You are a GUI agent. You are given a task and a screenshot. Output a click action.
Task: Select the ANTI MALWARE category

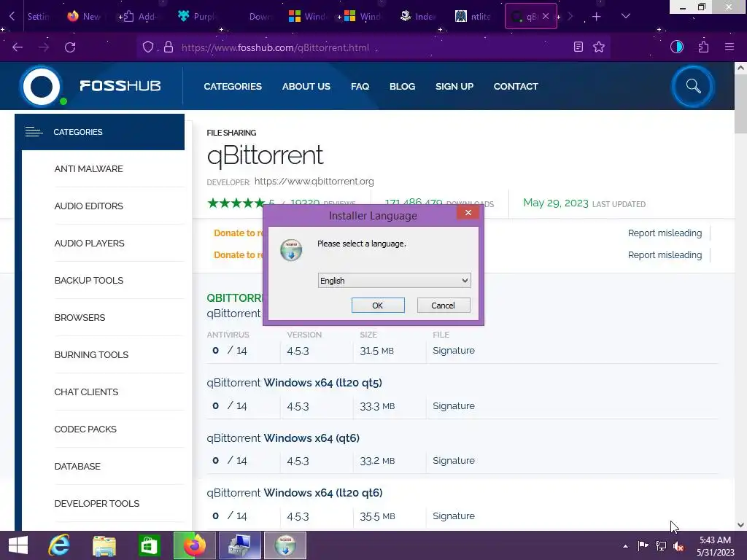pyautogui.click(x=88, y=169)
